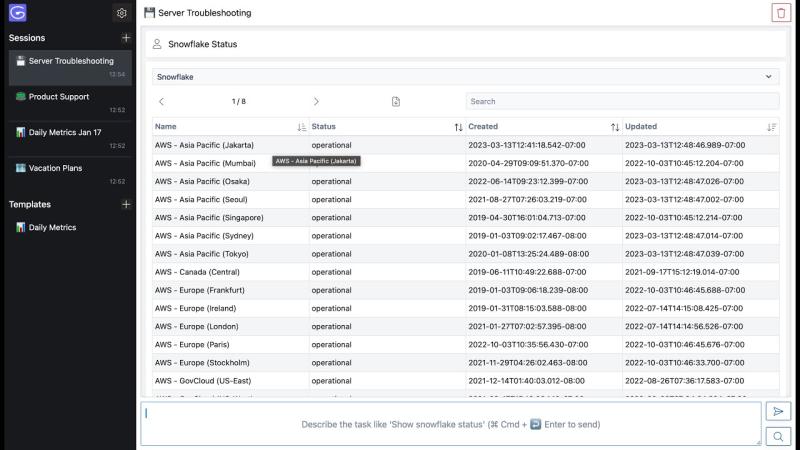
Task: Select the Daily Metrics template
Action: 70,228
